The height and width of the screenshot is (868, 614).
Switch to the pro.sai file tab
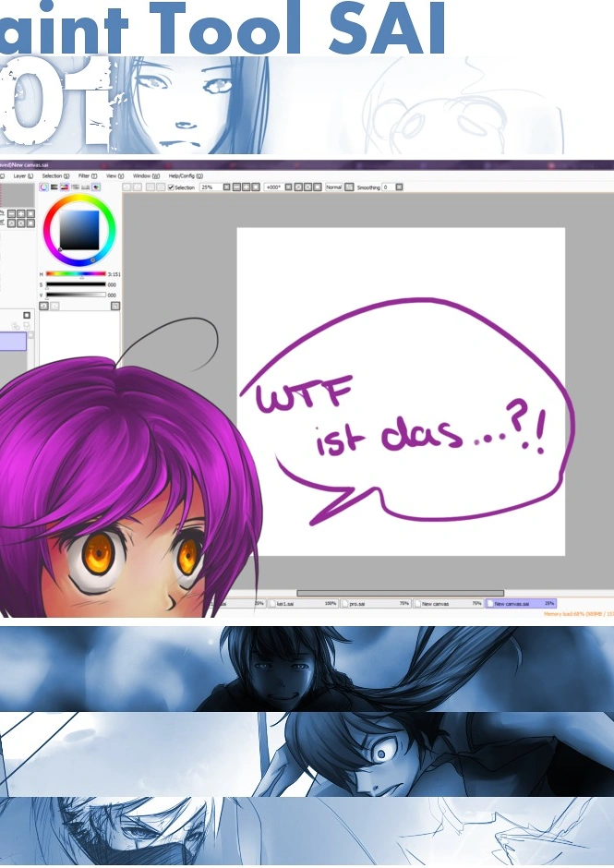coord(376,603)
